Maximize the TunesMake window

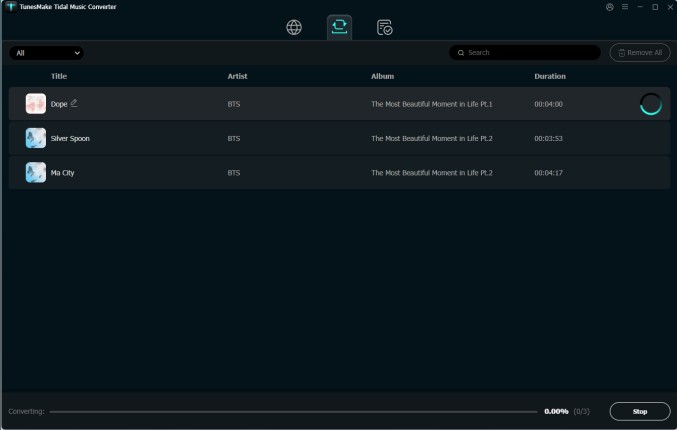click(655, 7)
